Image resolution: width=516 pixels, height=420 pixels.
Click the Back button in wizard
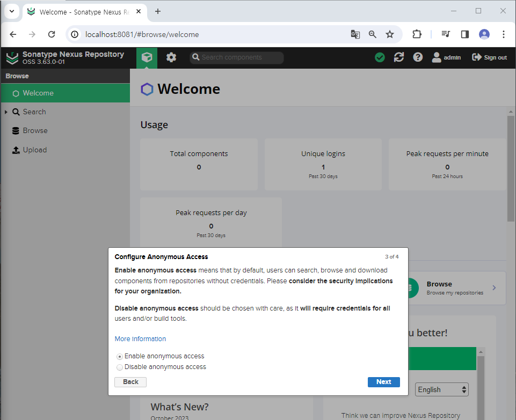[130, 382]
